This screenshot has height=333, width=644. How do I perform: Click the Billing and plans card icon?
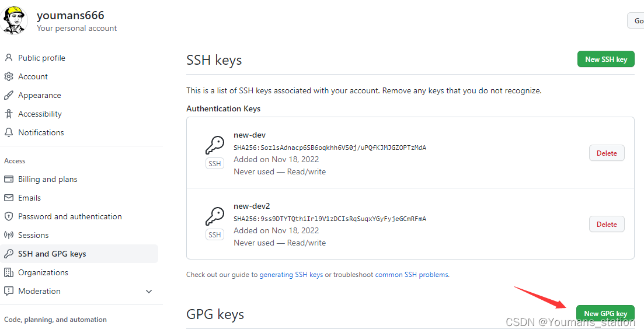click(9, 179)
